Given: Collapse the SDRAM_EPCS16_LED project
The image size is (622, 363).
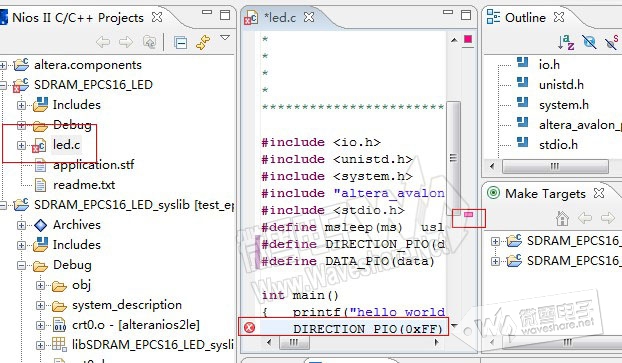Looking at the screenshot, I should pos(3,85).
